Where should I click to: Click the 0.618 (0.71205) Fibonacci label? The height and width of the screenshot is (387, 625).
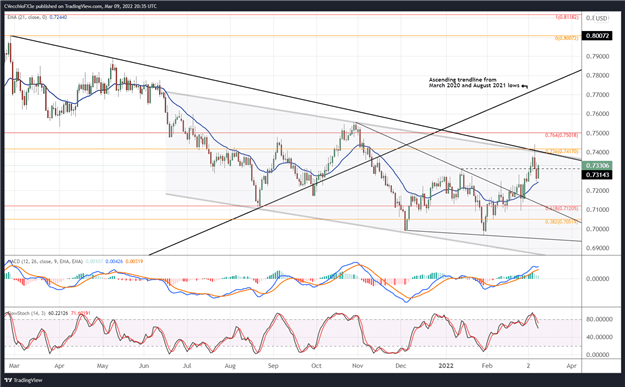coord(561,208)
